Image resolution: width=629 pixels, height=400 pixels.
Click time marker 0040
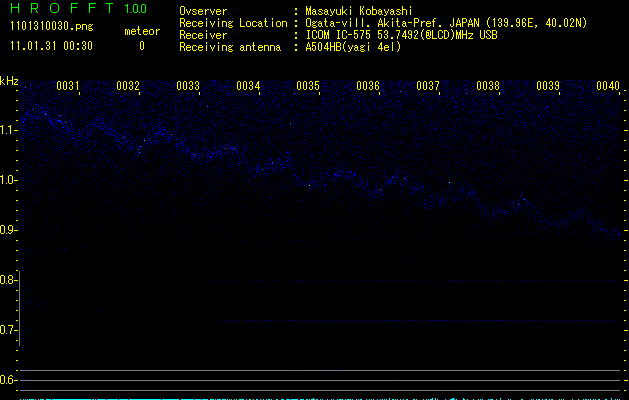608,86
